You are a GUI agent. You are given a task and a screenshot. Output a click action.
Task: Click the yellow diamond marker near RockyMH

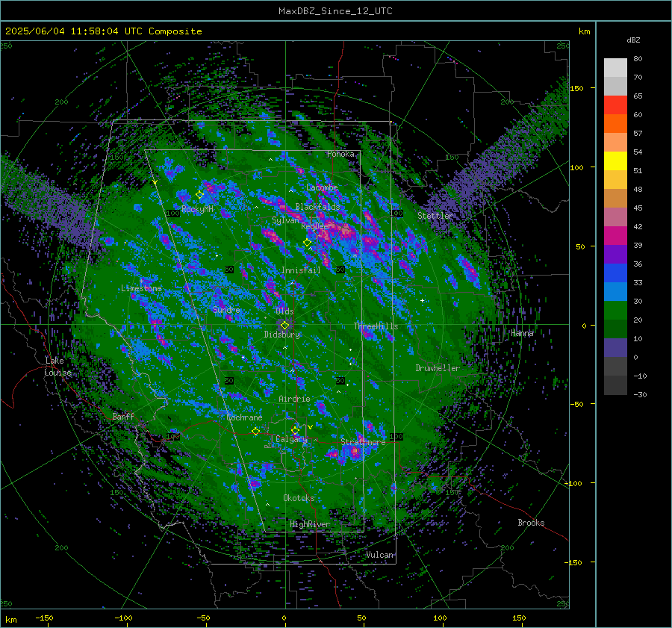tap(199, 195)
